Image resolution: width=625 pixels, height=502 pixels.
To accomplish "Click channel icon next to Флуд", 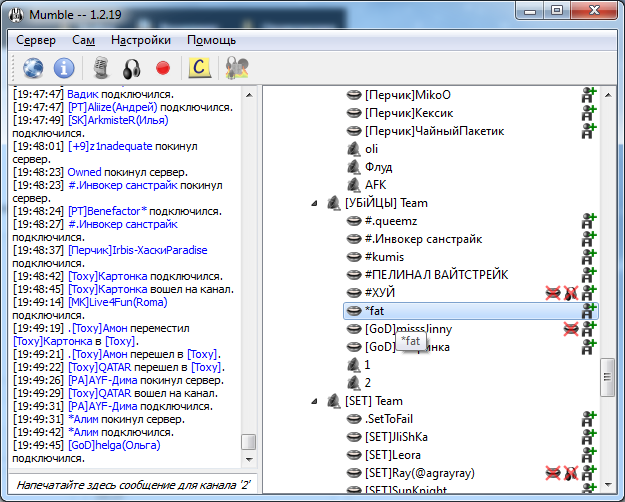I will click(x=353, y=167).
